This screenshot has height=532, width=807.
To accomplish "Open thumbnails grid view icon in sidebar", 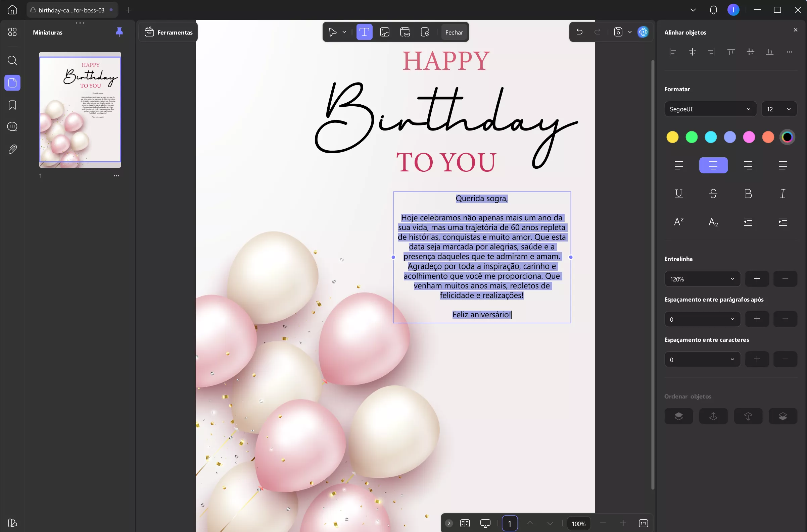I will pyautogui.click(x=12, y=32).
